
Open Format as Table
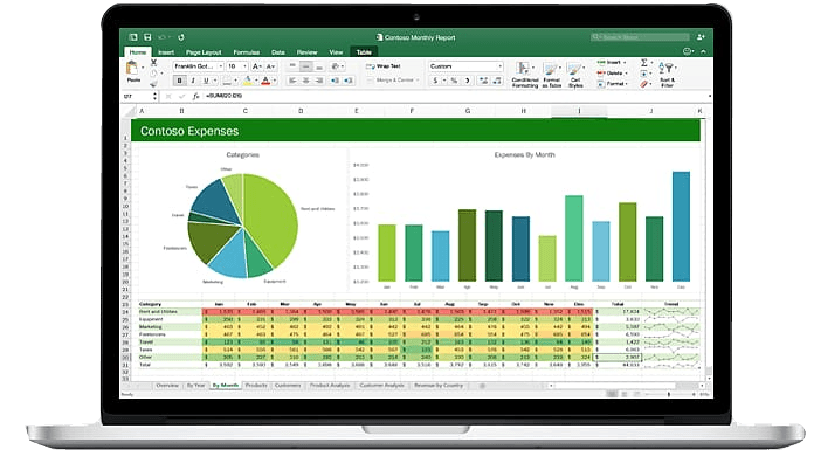[x=552, y=74]
